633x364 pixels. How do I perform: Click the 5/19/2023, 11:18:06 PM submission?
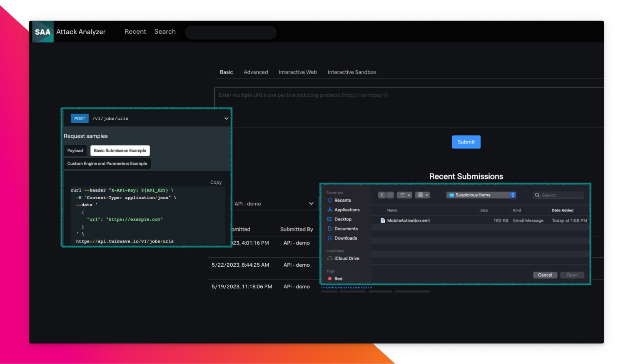242,287
